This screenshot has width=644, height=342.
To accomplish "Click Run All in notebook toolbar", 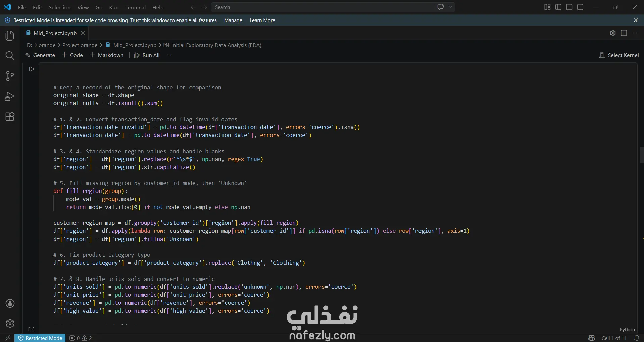I will pos(147,55).
